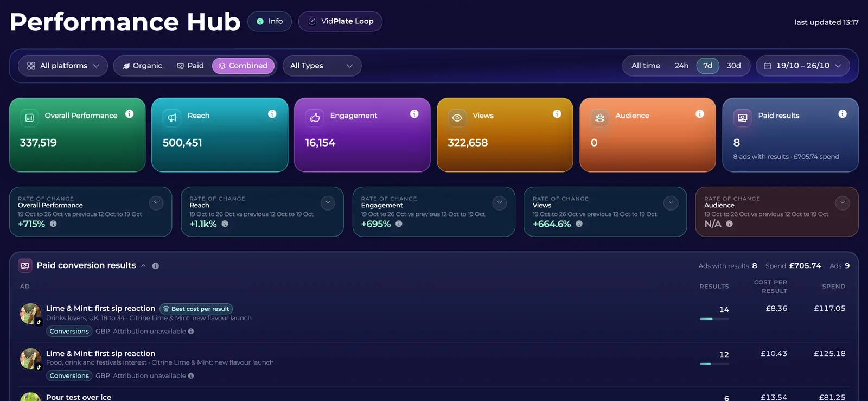The height and width of the screenshot is (401, 868).
Task: Open the All Types dropdown
Action: pos(322,66)
